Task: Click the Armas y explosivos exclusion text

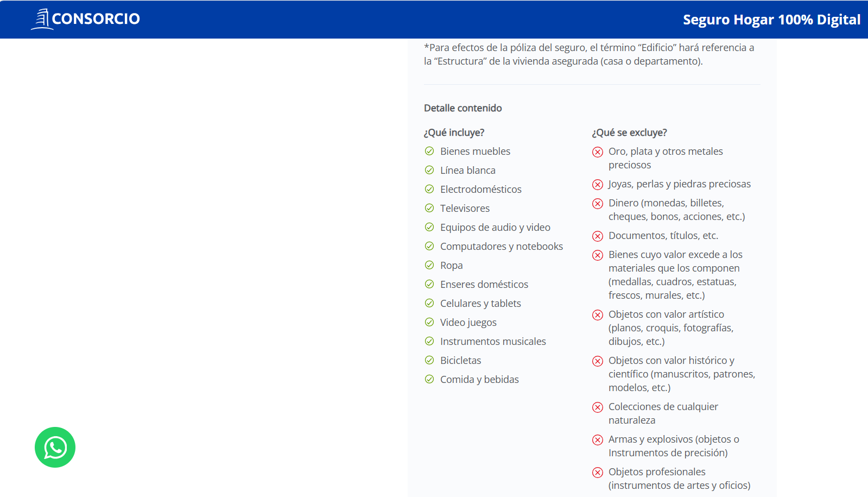Action: [674, 446]
